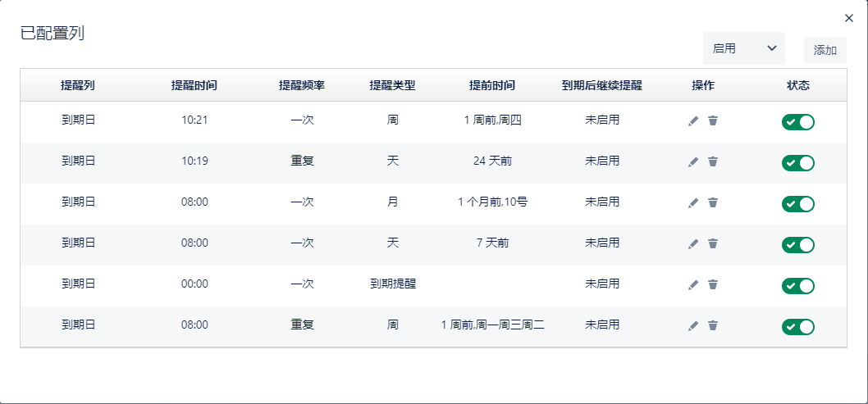
Task: Open the 启用 status filter dropdown
Action: [x=743, y=48]
